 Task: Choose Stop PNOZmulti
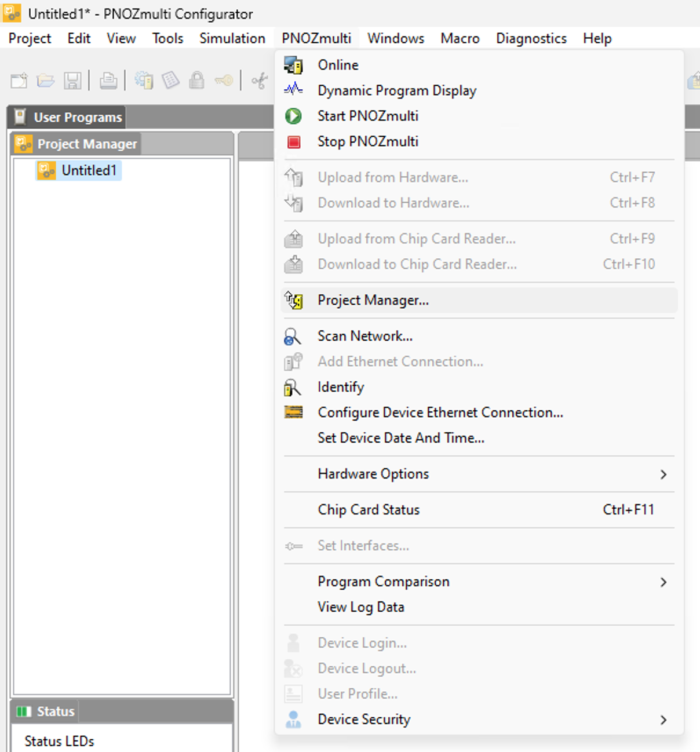point(479,141)
